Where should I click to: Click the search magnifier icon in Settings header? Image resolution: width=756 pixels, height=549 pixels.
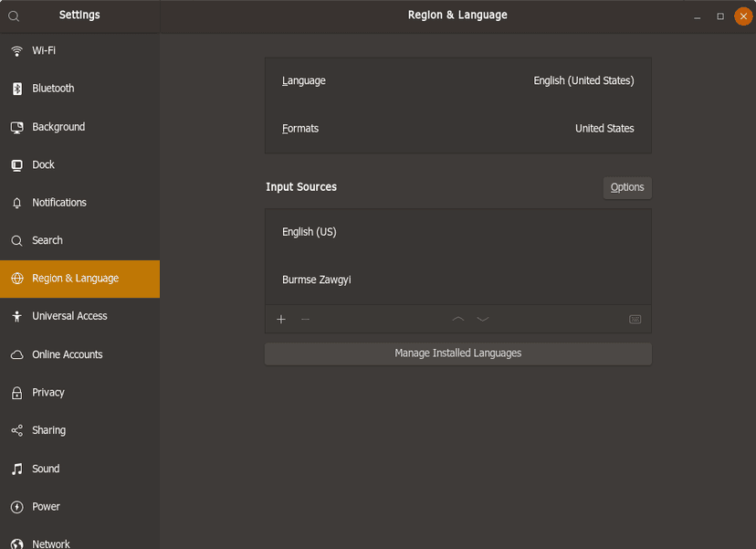tap(14, 16)
